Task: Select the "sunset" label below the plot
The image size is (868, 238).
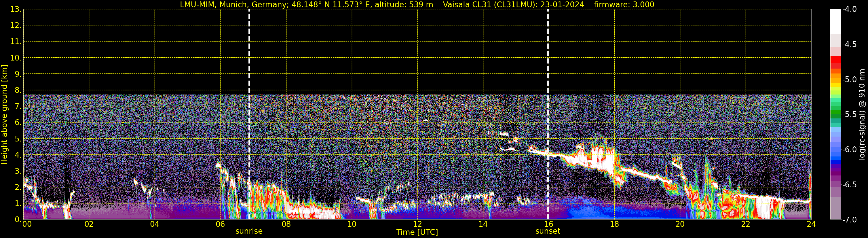Action: point(548,231)
